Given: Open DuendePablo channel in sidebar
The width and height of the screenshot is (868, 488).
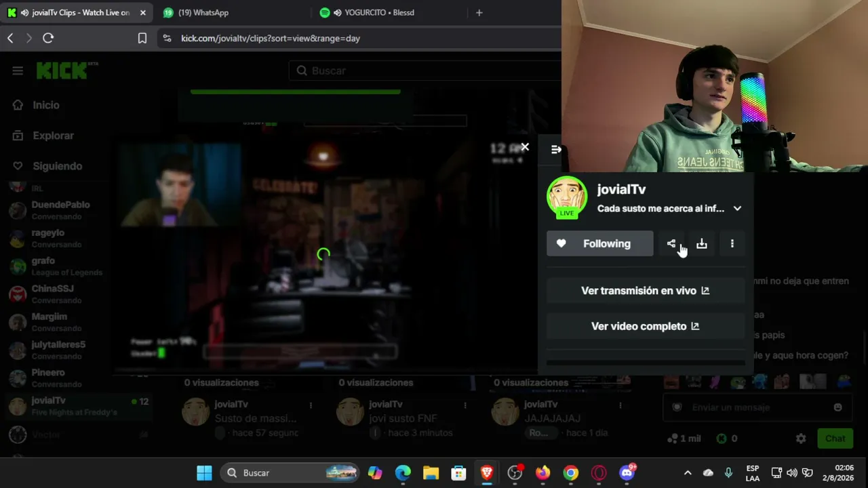Looking at the screenshot, I should [78, 210].
